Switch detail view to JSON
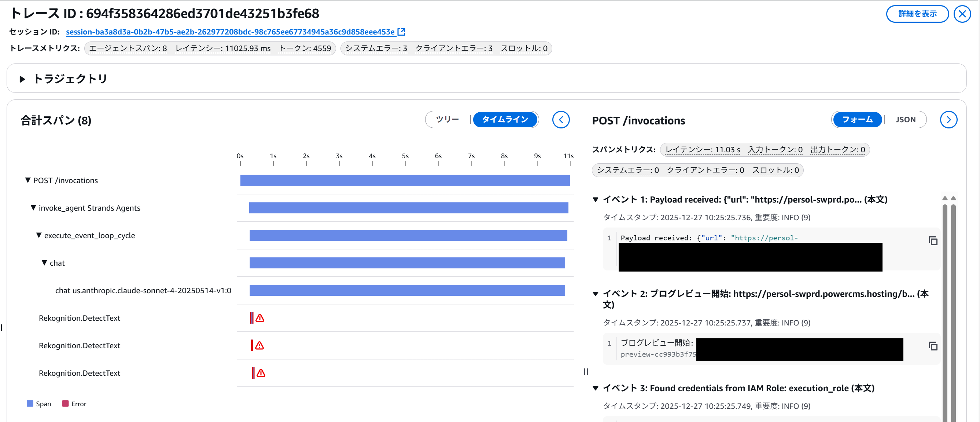Image resolution: width=980 pixels, height=422 pixels. [x=905, y=120]
